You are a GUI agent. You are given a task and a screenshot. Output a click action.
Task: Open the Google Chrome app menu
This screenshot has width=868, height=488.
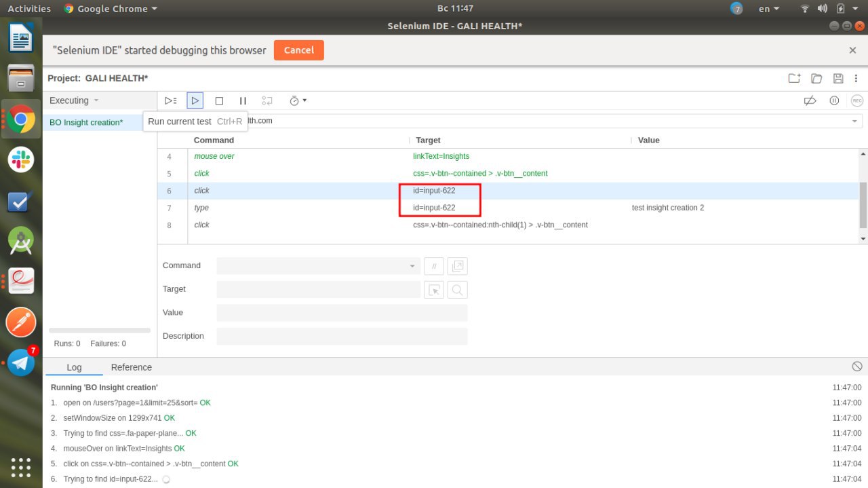(x=111, y=9)
